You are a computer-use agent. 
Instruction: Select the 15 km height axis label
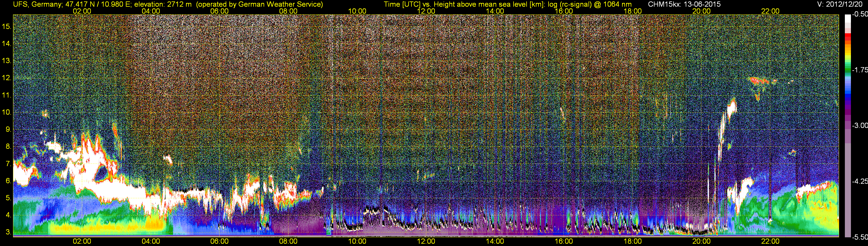pyautogui.click(x=6, y=26)
